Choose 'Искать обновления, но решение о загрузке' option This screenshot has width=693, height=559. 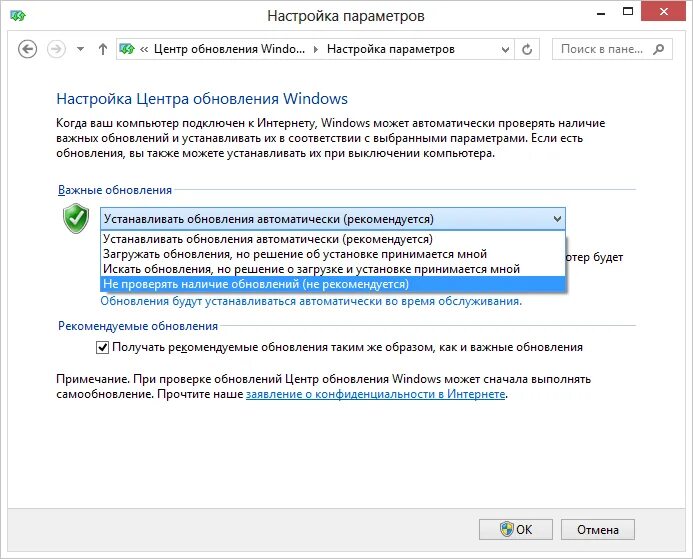point(333,269)
